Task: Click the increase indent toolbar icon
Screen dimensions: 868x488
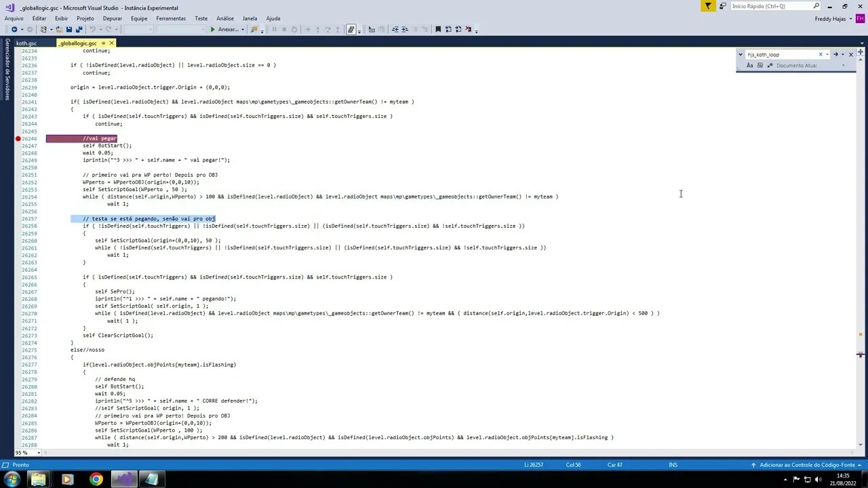Action: (405, 29)
